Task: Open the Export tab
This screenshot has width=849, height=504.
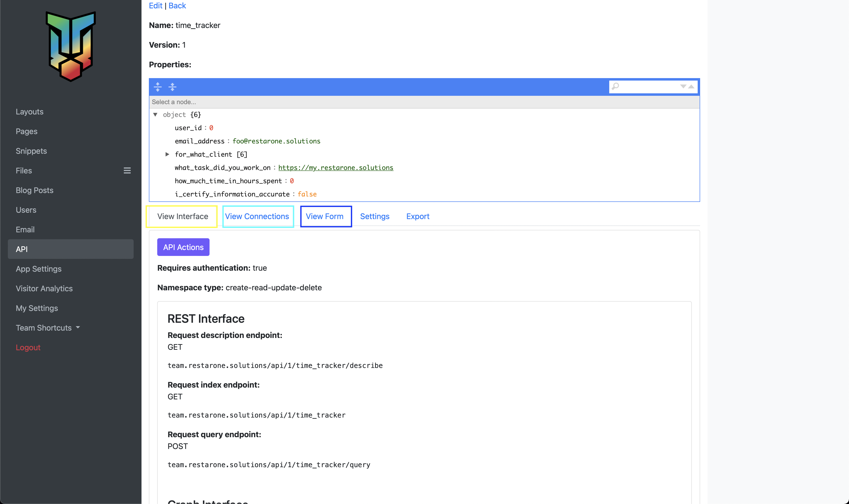Action: pyautogui.click(x=418, y=216)
